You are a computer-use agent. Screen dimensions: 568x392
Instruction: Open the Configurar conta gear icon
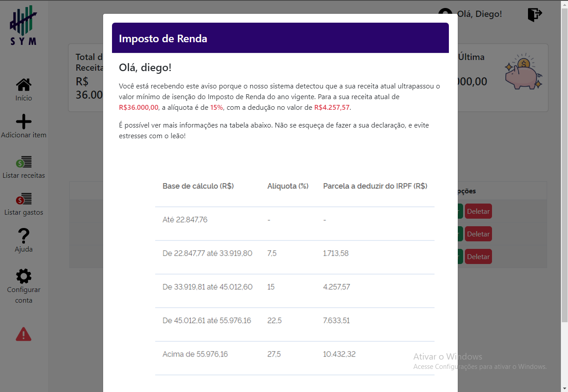(x=24, y=276)
